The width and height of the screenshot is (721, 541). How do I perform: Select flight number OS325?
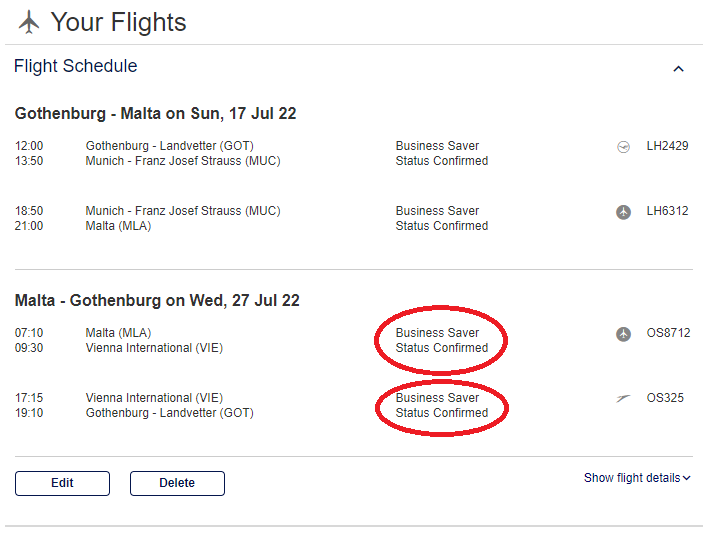tap(665, 398)
